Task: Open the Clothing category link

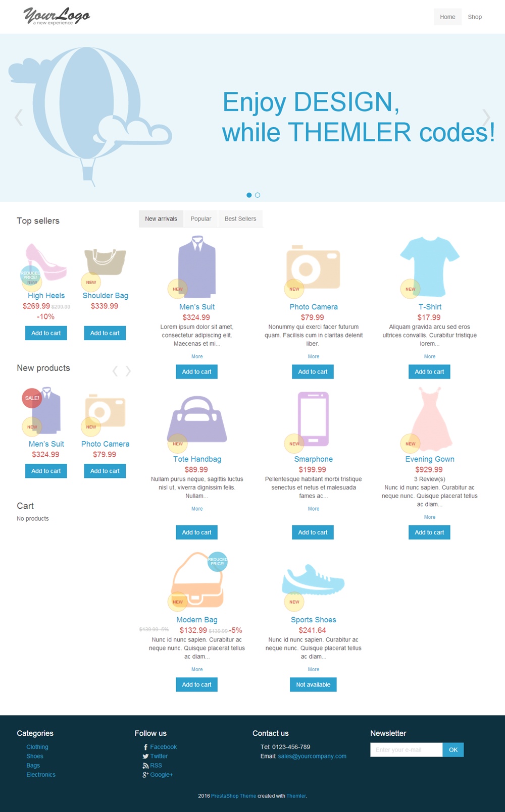Action: [x=37, y=747]
